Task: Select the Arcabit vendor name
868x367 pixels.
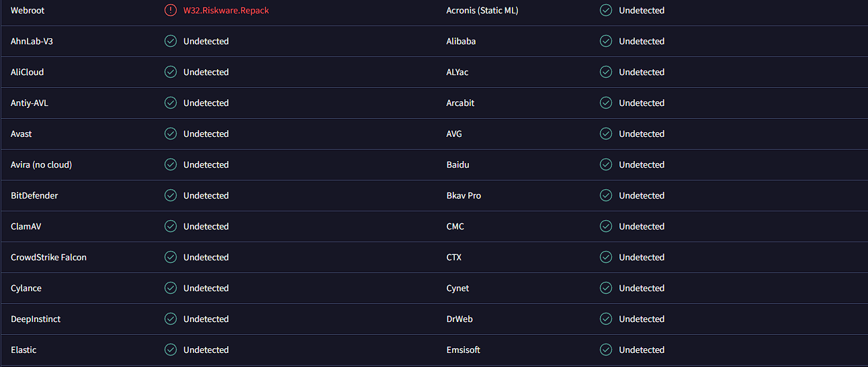Action: click(x=460, y=103)
